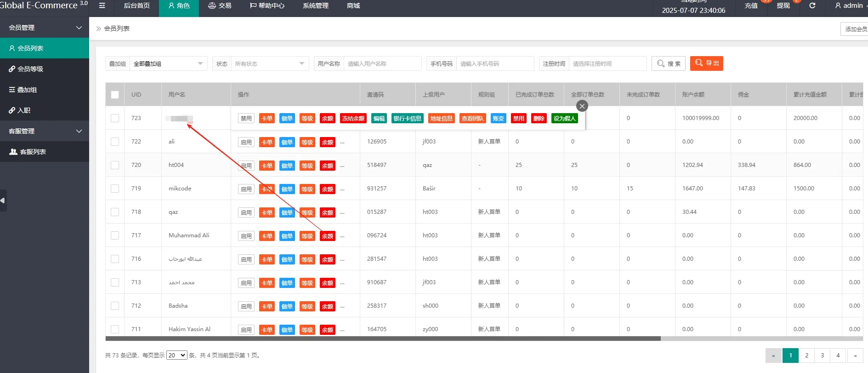Close the expanded actions popup
Image resolution: width=868 pixels, height=373 pixels.
(582, 106)
